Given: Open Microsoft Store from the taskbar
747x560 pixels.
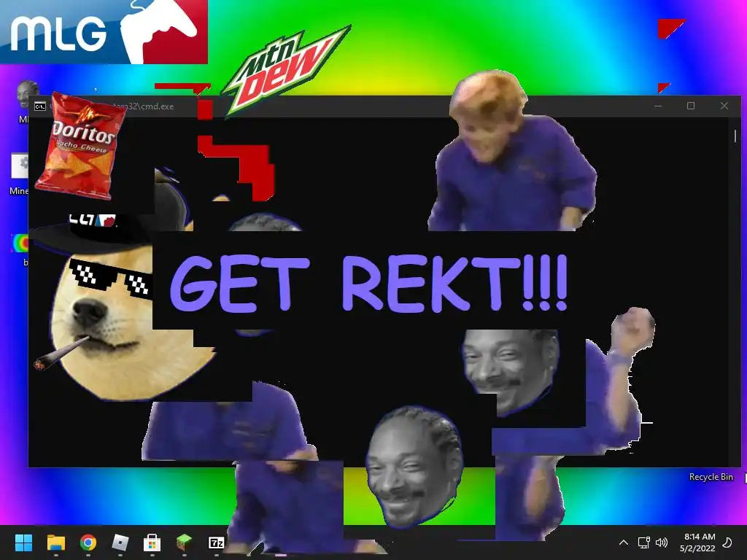Looking at the screenshot, I should tap(152, 542).
